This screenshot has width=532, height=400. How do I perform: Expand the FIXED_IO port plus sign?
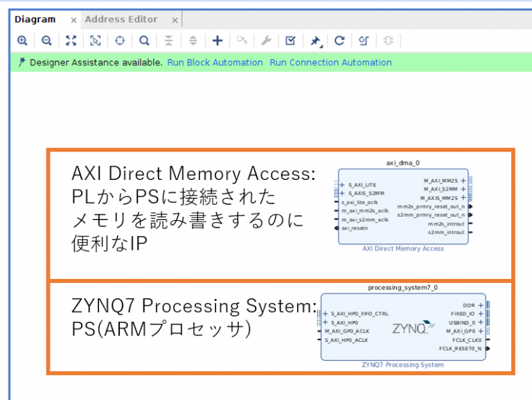point(481,313)
